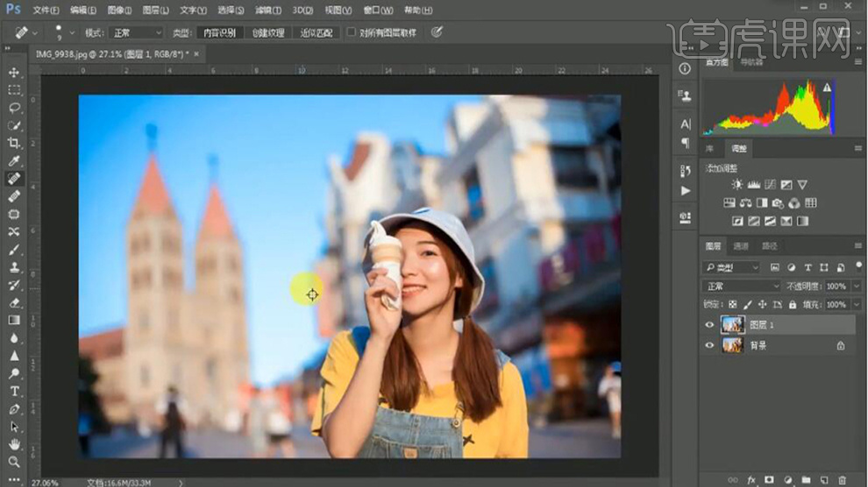Expand the layer blend mode 正常 dropdown

point(741,286)
